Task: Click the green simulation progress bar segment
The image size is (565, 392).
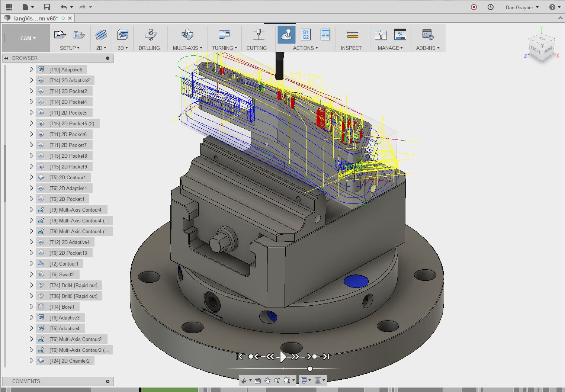Action: pyautogui.click(x=169, y=390)
